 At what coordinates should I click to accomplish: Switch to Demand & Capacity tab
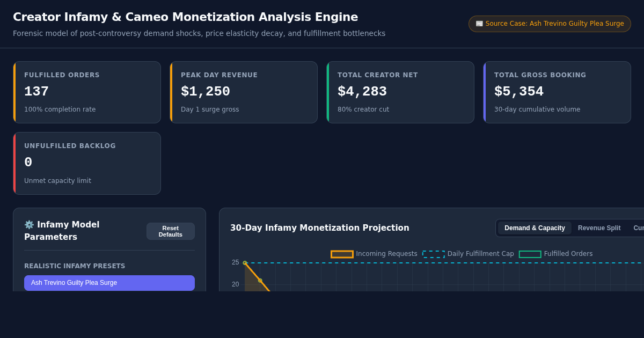[x=535, y=228]
